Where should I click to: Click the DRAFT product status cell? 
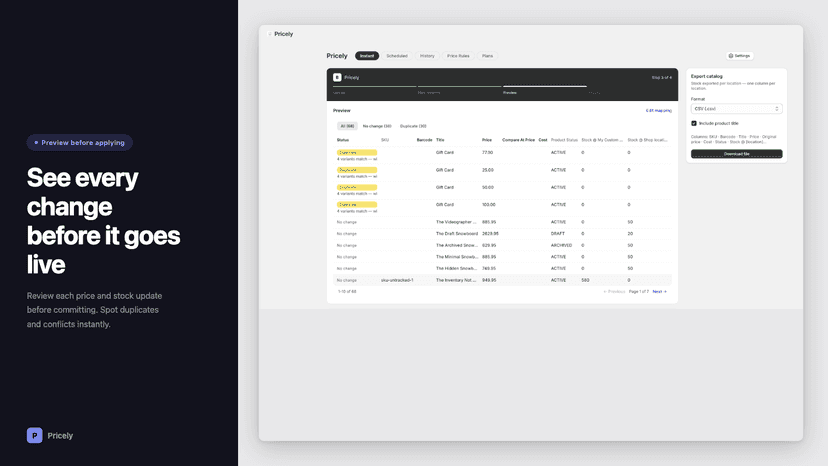click(x=558, y=234)
